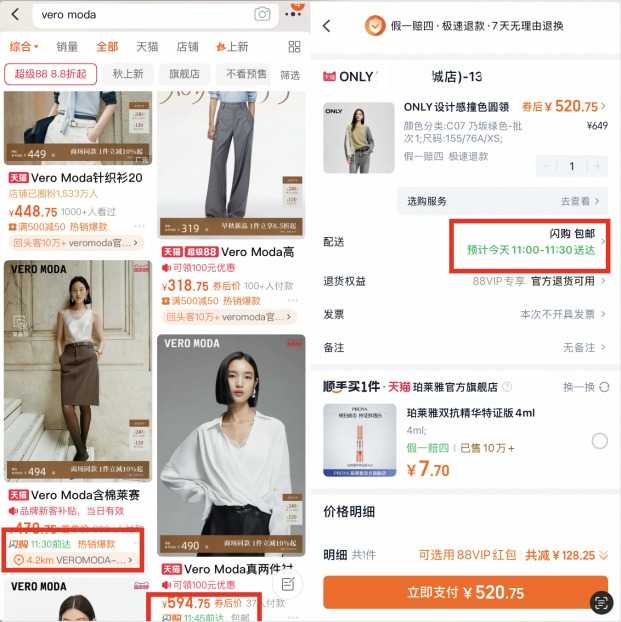
Task: Open the three-dot more menu at top
Action: [292, 14]
